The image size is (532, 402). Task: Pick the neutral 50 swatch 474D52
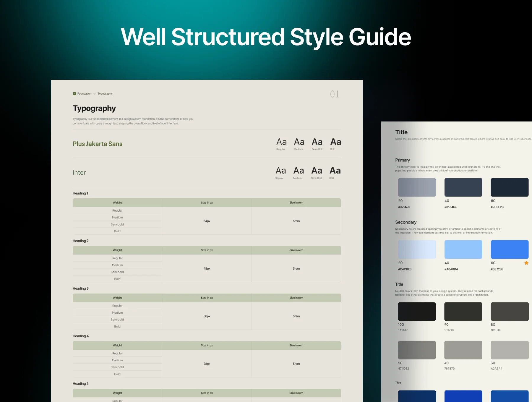click(x=417, y=350)
